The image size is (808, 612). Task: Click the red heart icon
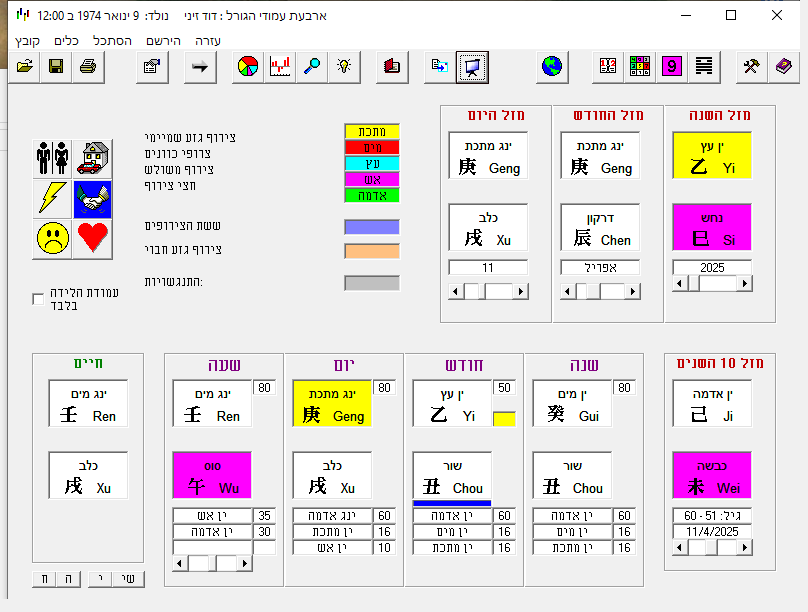92,238
